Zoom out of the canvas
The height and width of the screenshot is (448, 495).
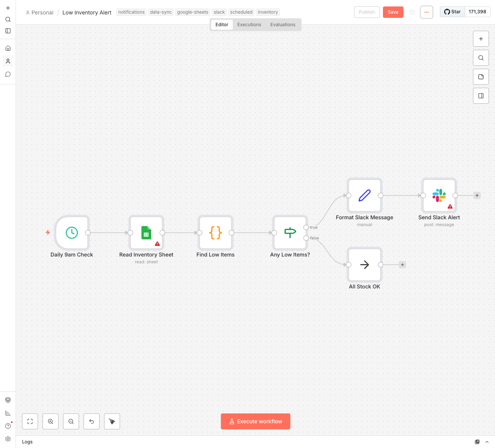(x=71, y=421)
